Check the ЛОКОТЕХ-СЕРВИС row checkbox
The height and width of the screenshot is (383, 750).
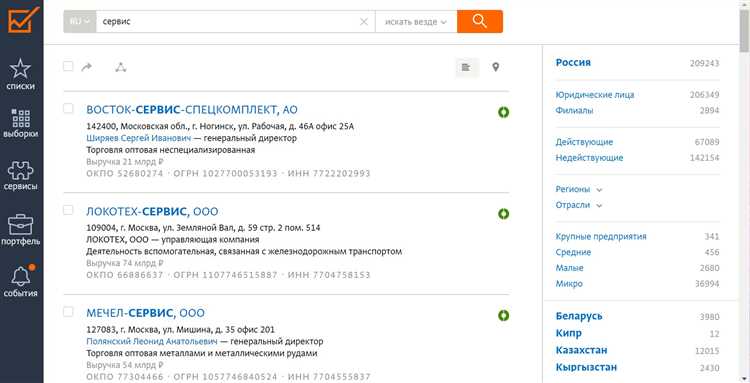point(68,210)
